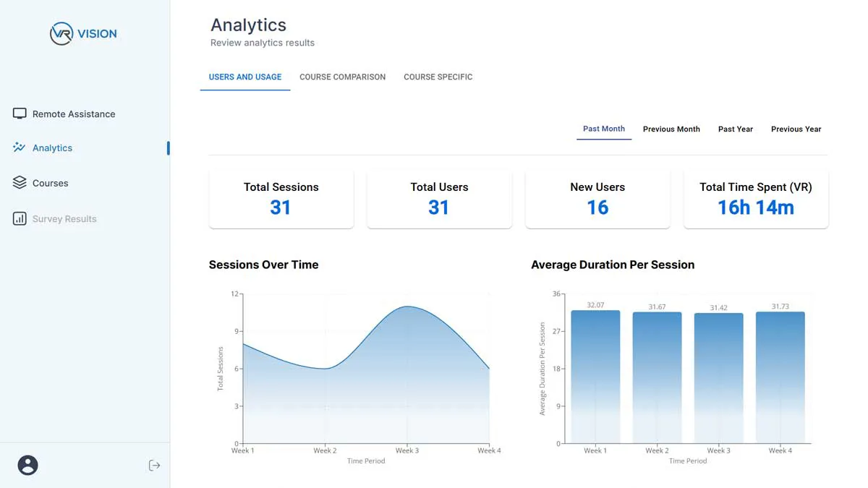Select the Previous Year filter

pyautogui.click(x=796, y=129)
